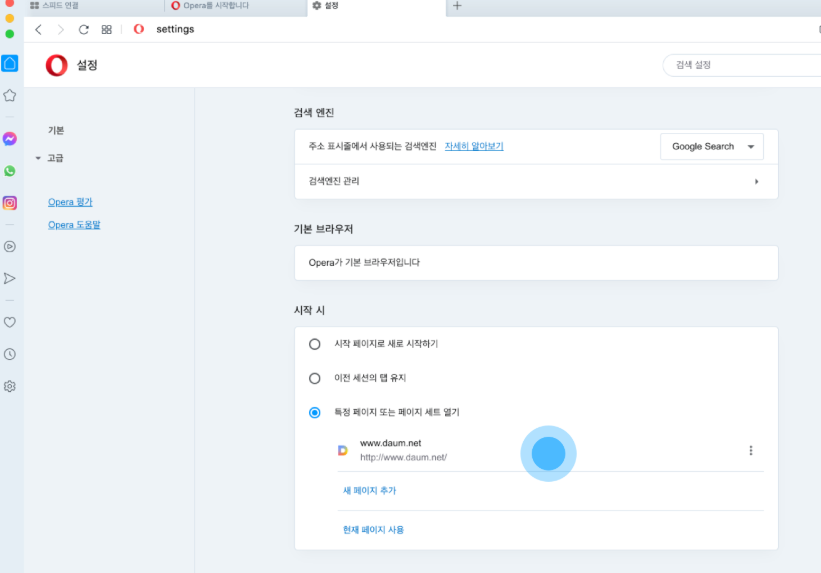
Task: Click the 시작 시 section heading
Action: (309, 311)
